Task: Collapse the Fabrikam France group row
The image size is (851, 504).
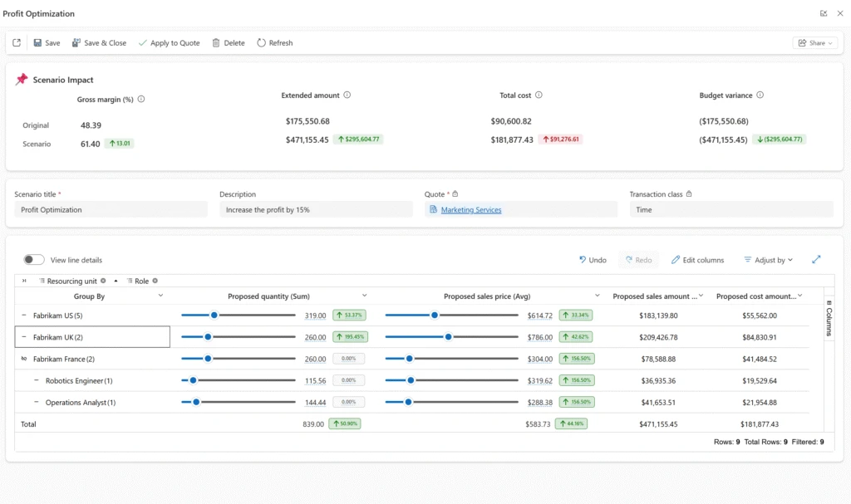Action: (x=24, y=359)
